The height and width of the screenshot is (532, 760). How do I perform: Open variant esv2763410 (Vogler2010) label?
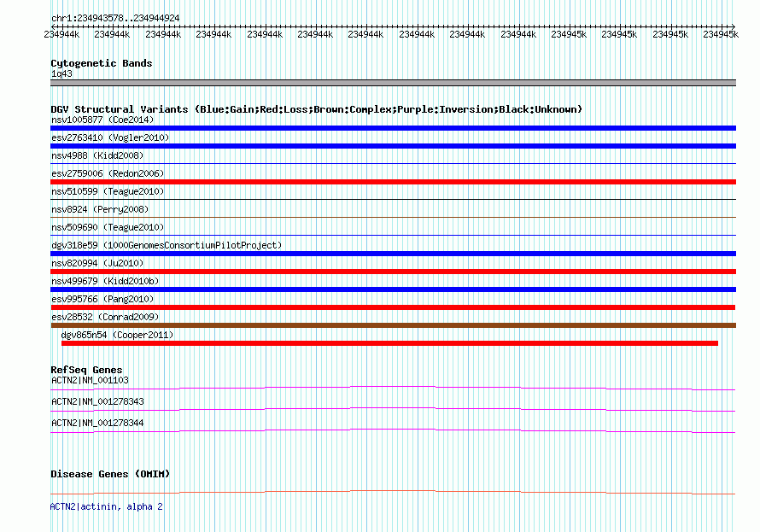click(x=110, y=137)
